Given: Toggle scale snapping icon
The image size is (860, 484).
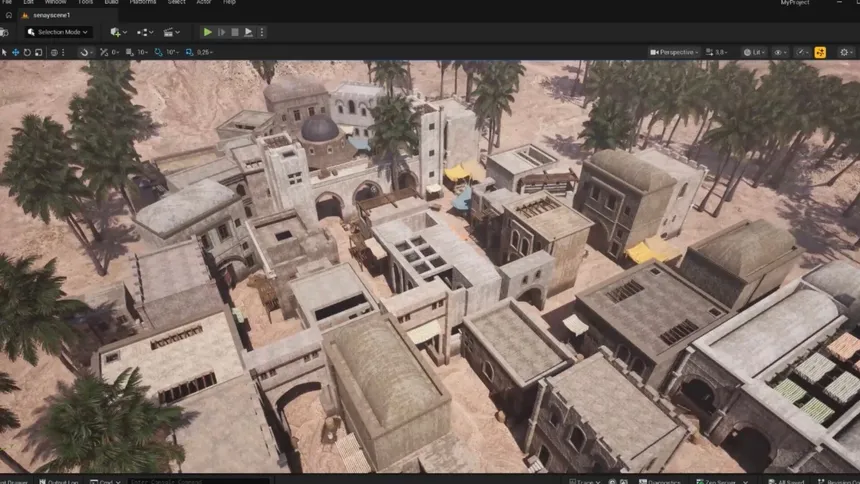Looking at the screenshot, I should 189,52.
